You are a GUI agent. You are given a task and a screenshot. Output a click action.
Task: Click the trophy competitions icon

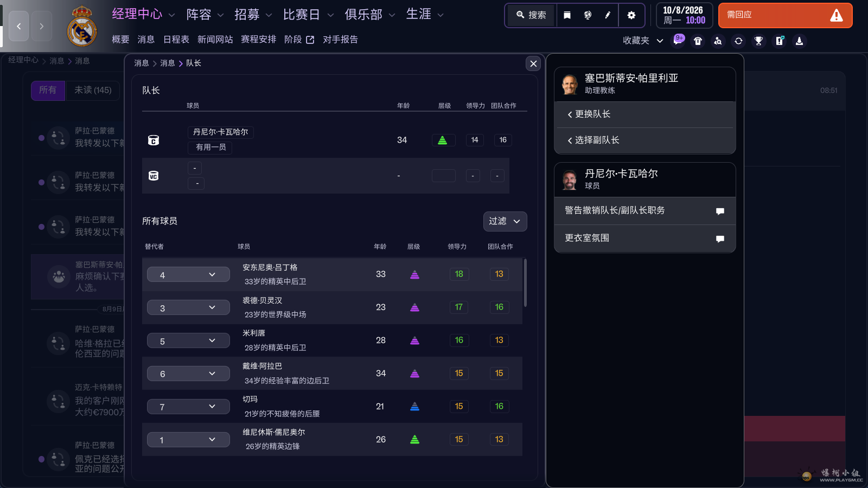tap(758, 41)
